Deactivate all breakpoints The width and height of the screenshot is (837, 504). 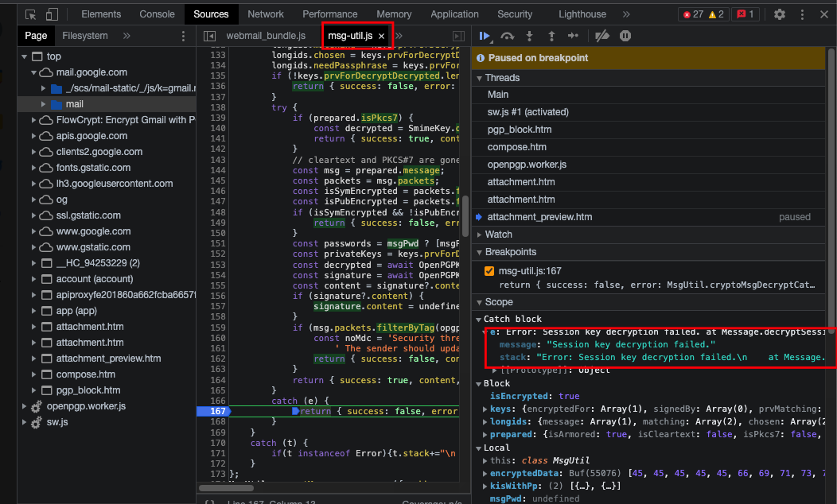(x=602, y=36)
